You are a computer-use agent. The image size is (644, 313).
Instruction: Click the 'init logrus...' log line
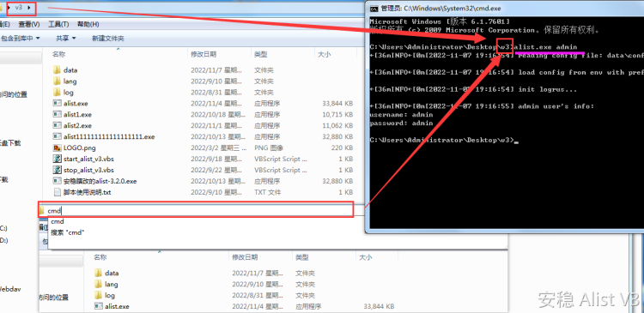[x=473, y=89]
